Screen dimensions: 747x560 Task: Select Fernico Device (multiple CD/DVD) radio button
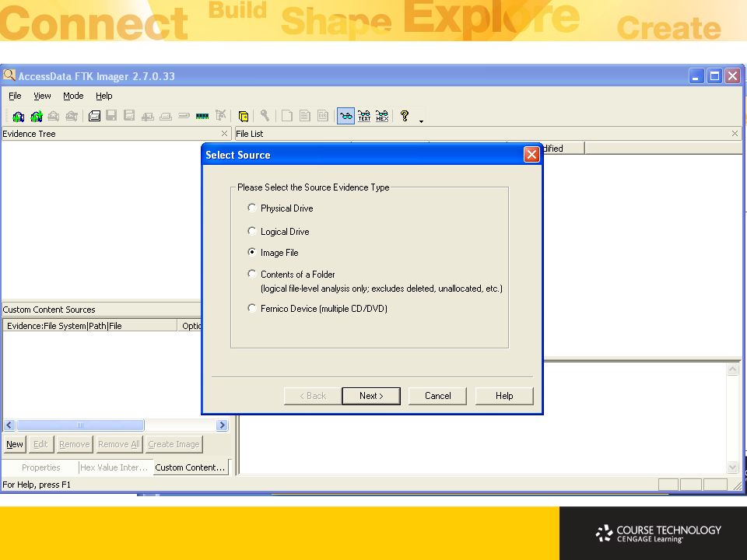(252, 308)
